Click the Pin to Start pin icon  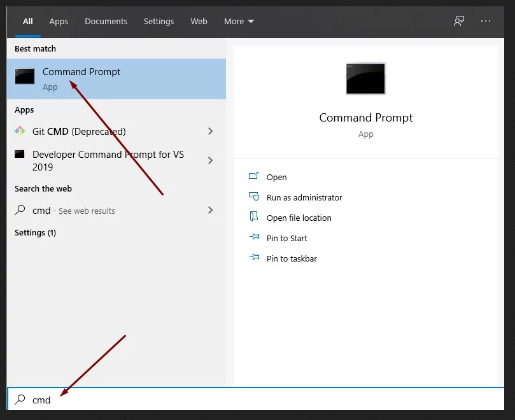tap(254, 237)
